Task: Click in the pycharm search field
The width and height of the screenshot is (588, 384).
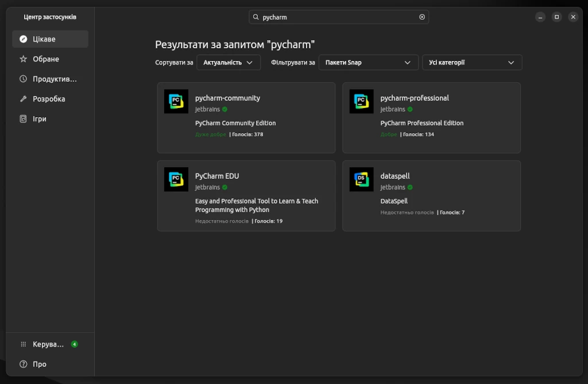Action: pos(339,17)
